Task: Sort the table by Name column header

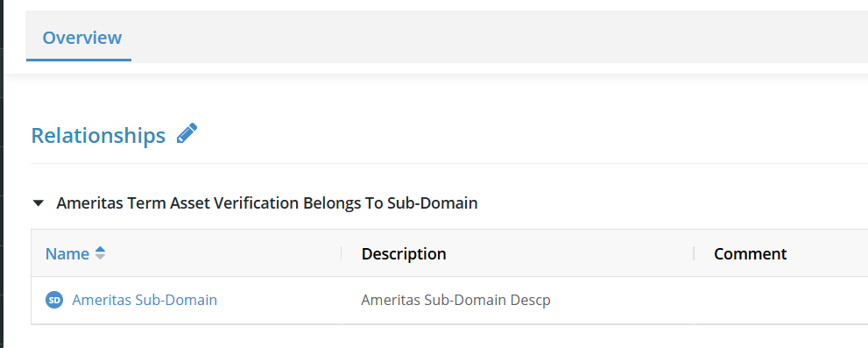Action: (x=67, y=254)
